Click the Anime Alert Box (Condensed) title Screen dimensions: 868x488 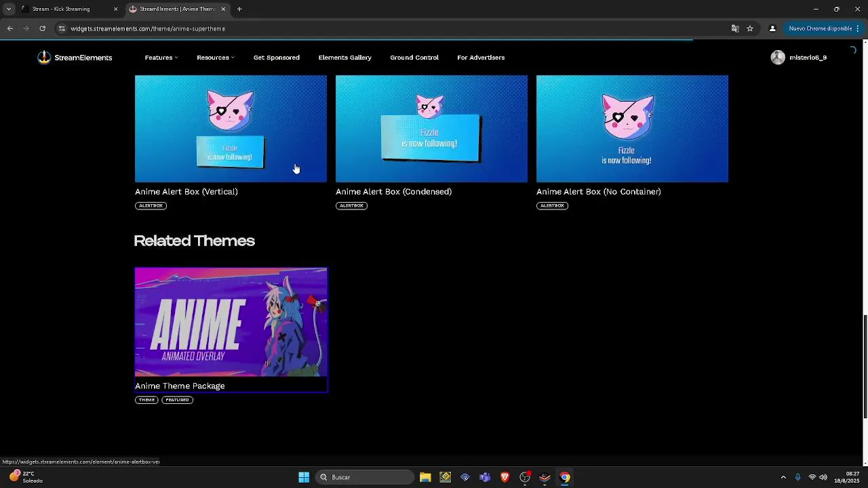coord(393,192)
